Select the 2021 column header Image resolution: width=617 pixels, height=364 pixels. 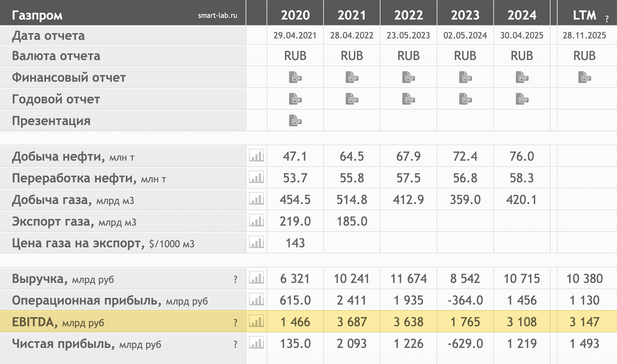coord(352,15)
